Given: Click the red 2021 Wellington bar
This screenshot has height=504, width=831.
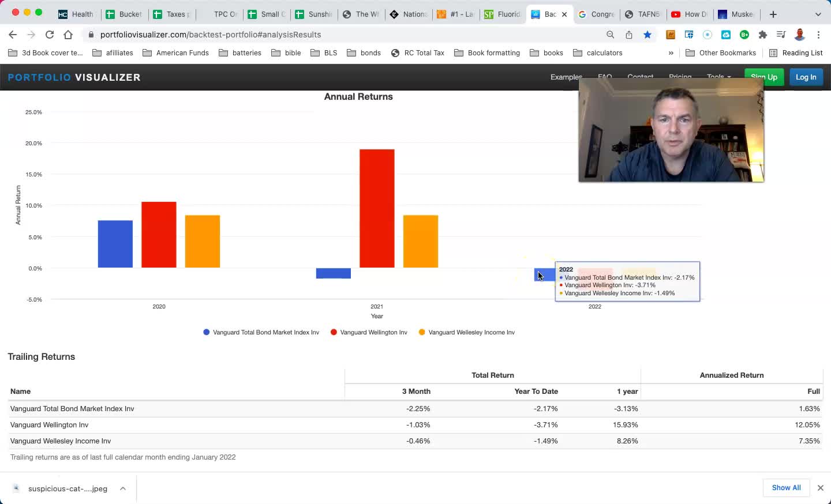Looking at the screenshot, I should (377, 209).
